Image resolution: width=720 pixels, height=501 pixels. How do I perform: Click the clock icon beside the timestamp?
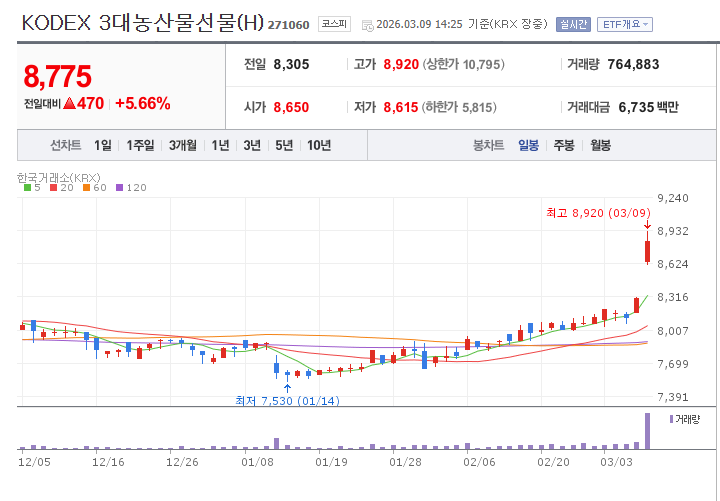click(x=368, y=25)
